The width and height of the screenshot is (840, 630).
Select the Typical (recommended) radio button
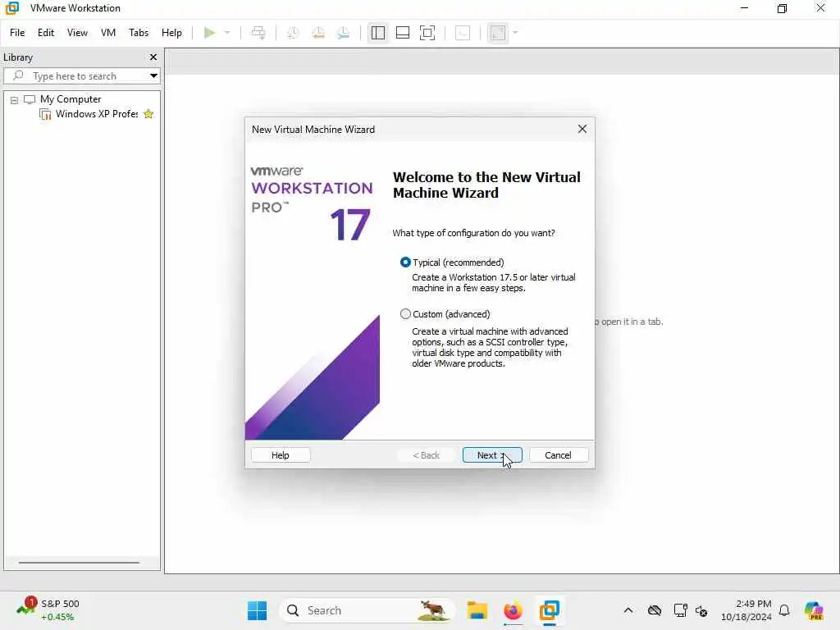coord(405,262)
